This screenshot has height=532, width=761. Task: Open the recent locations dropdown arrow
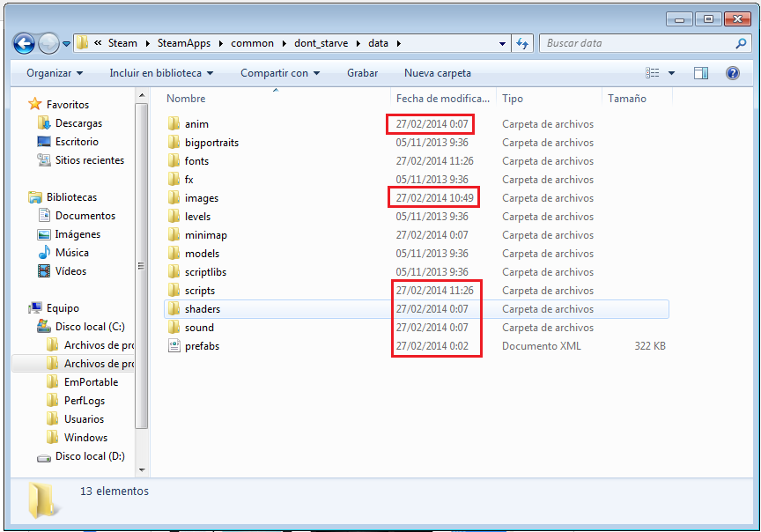(x=66, y=44)
